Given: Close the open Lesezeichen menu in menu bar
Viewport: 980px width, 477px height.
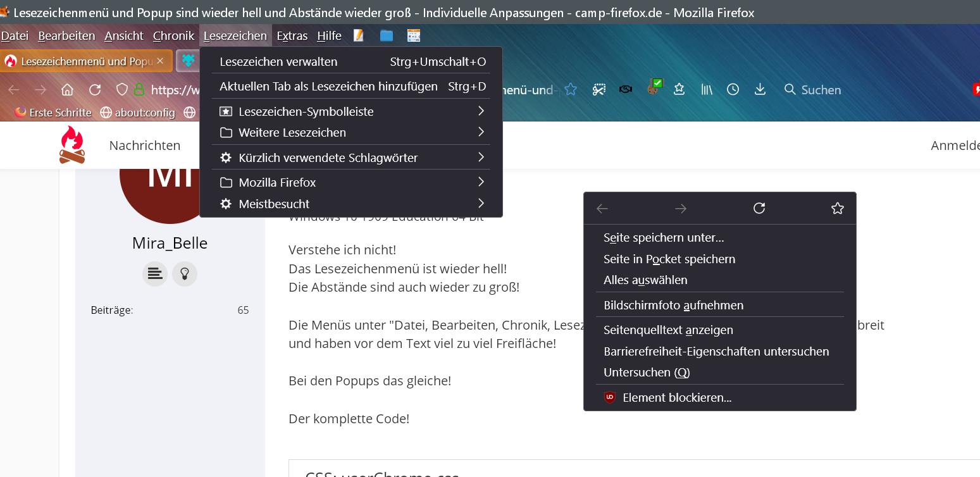Looking at the screenshot, I should pyautogui.click(x=235, y=36).
